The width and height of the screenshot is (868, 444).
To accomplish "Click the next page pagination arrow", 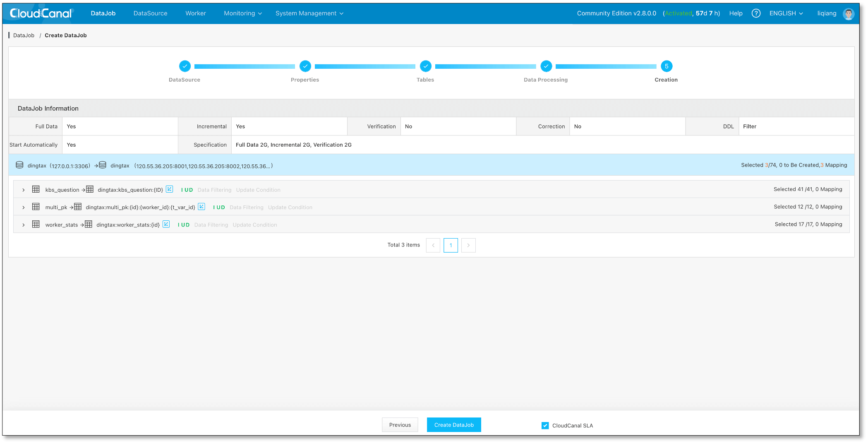I will coord(468,245).
